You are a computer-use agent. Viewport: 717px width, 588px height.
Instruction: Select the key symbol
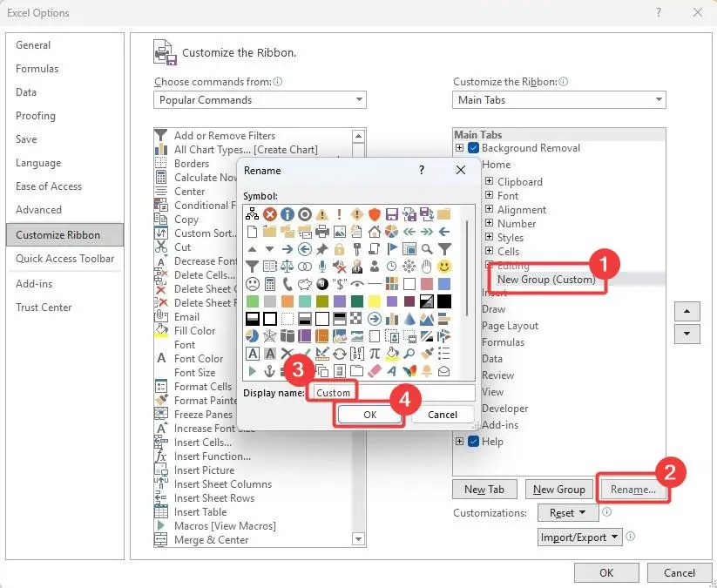[356, 249]
